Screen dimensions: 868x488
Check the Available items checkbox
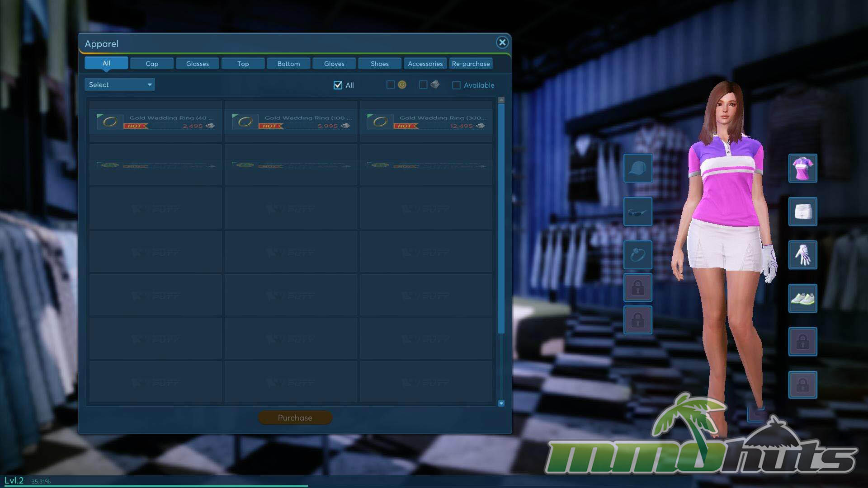point(456,85)
